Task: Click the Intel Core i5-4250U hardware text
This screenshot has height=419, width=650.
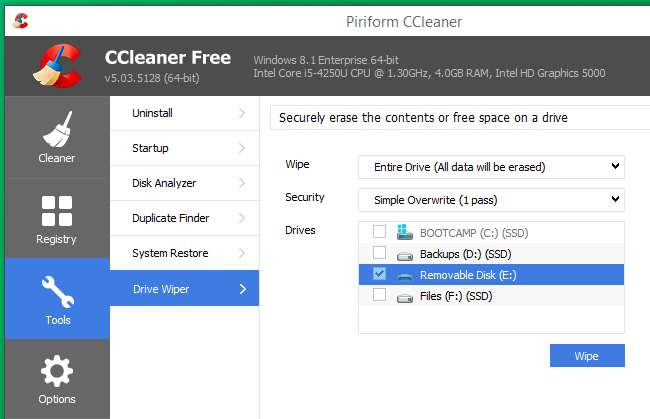Action: (429, 73)
